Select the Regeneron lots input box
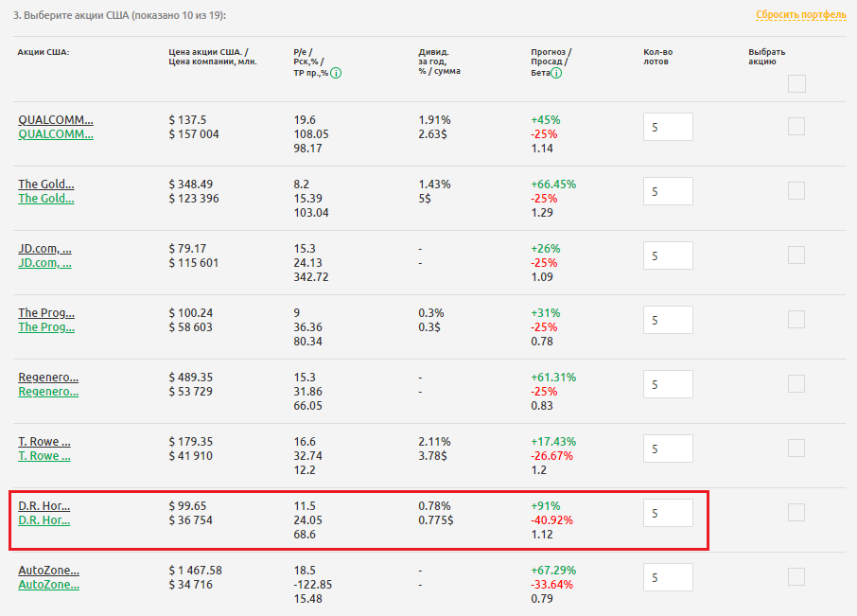The image size is (857, 616). point(668,385)
